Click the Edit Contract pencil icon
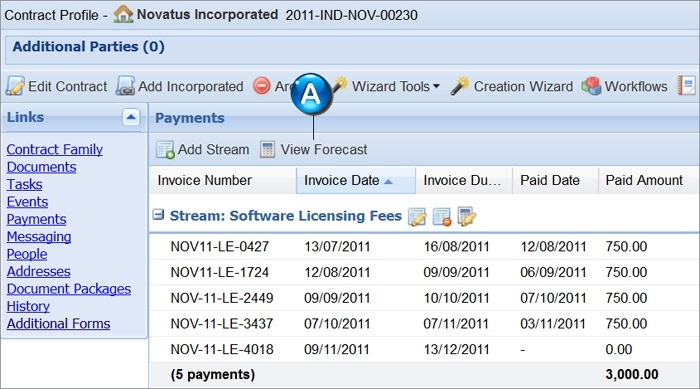This screenshot has width=700, height=389. (x=15, y=86)
